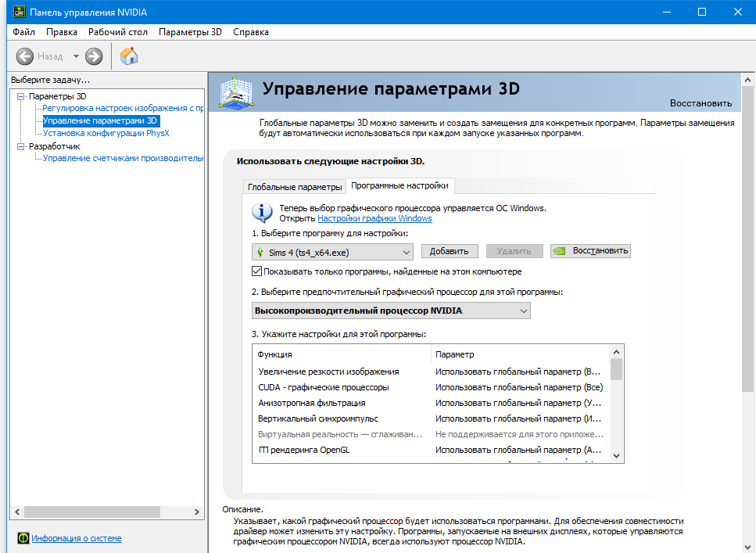
Task: Click the left panel scroll left arrow
Action: (17, 512)
